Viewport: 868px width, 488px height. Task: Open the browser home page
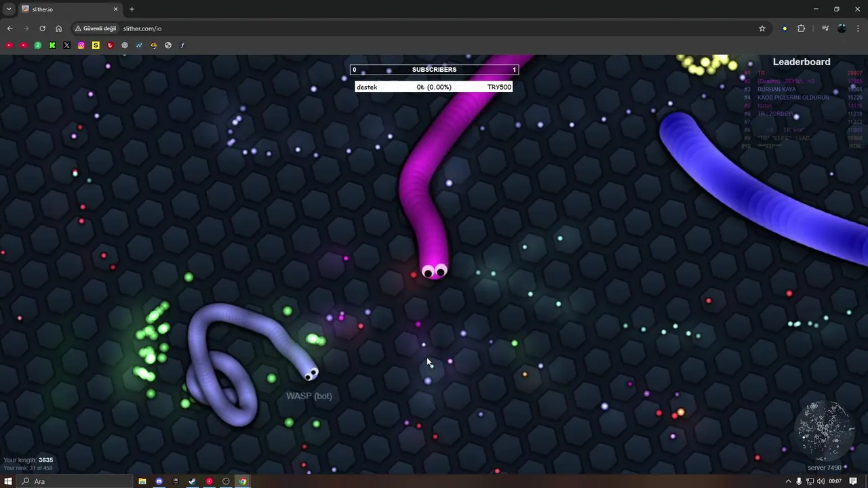click(58, 28)
